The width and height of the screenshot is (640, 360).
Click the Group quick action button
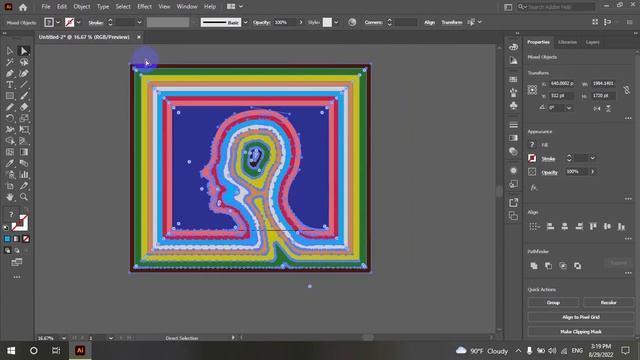tap(553, 302)
